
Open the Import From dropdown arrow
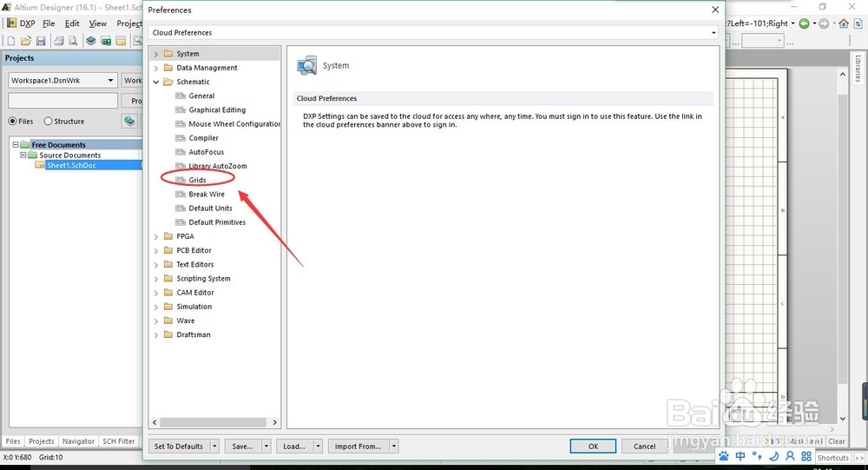pos(393,447)
